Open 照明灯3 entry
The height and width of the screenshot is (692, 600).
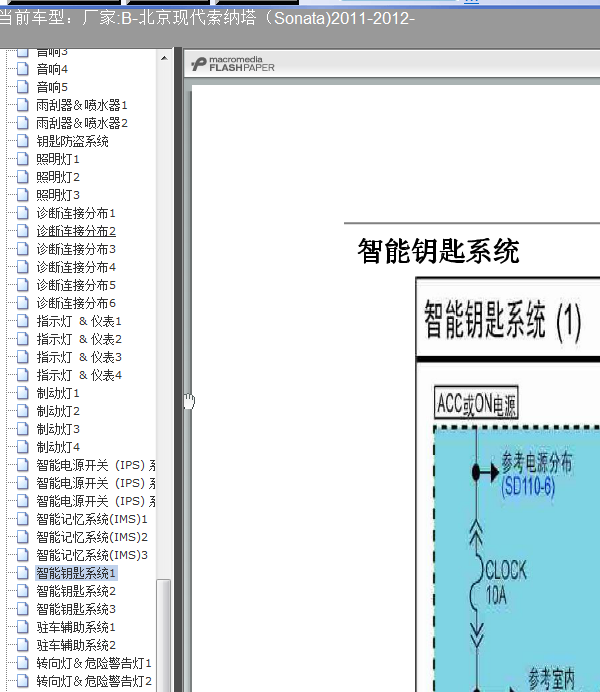58,195
